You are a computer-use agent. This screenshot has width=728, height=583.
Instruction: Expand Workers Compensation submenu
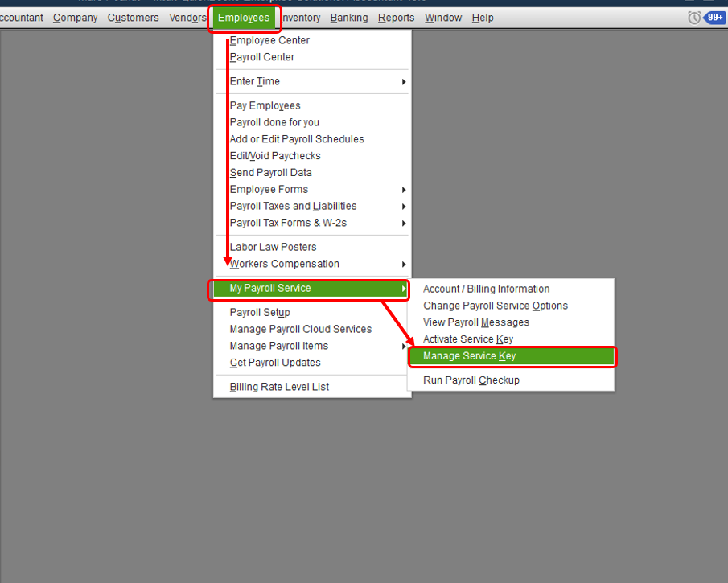click(x=312, y=264)
